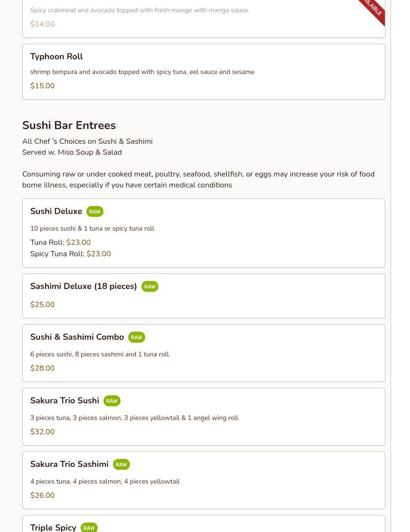Open the Sushi Deluxe item title
Screen dimensions: 410x532
click(x=56, y=211)
